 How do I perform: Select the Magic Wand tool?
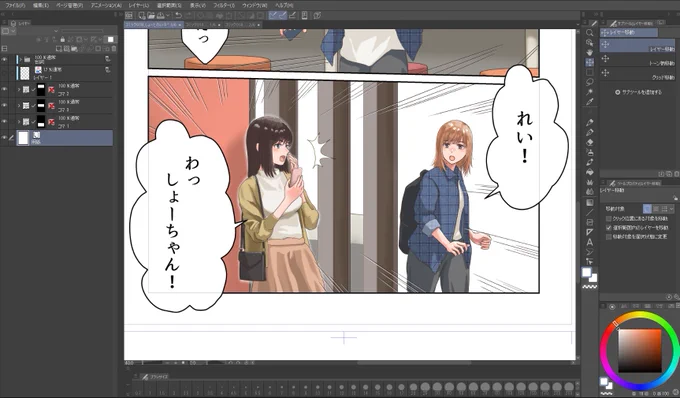(589, 92)
